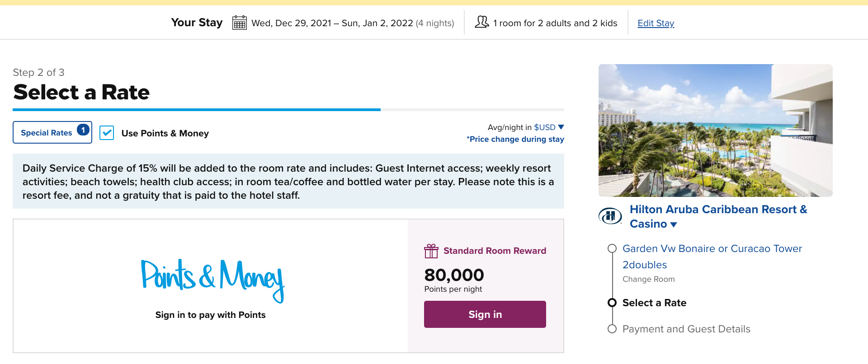
Task: Open the Special Rates options
Action: 47,133
